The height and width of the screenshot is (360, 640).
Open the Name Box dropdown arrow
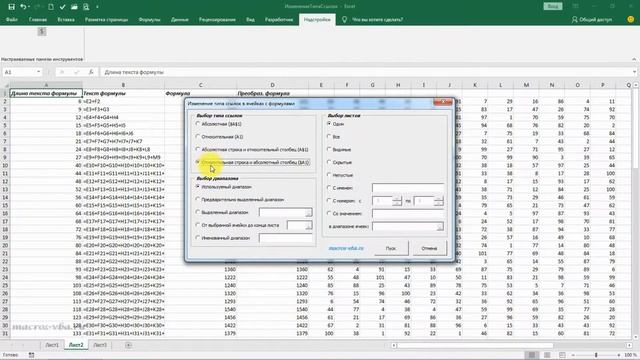(x=38, y=72)
